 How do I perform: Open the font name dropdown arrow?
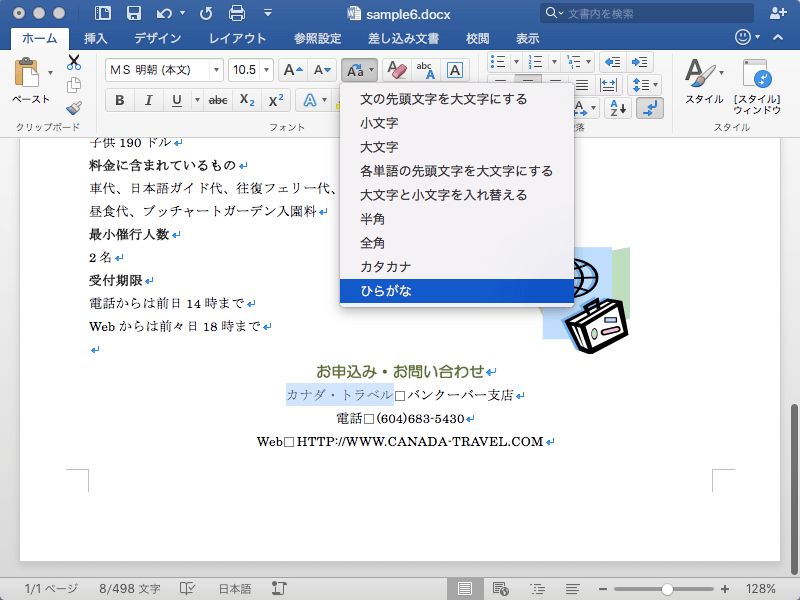[216, 70]
